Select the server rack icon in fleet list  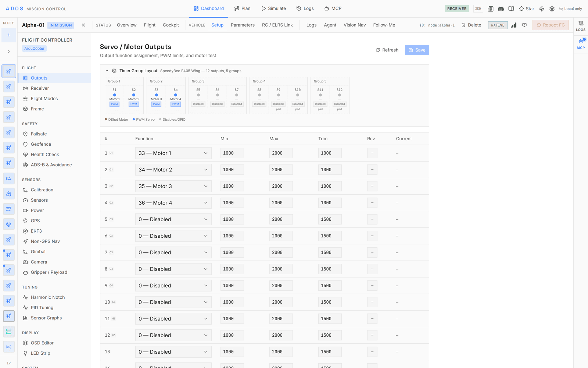pos(9,331)
